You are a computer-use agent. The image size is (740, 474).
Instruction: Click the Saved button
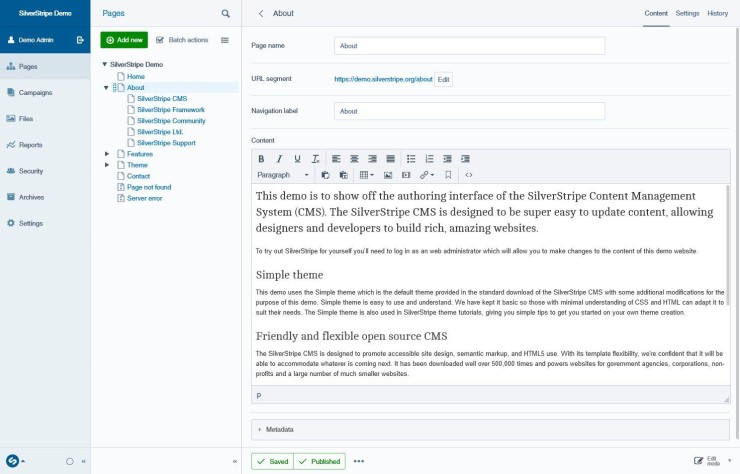(272, 461)
